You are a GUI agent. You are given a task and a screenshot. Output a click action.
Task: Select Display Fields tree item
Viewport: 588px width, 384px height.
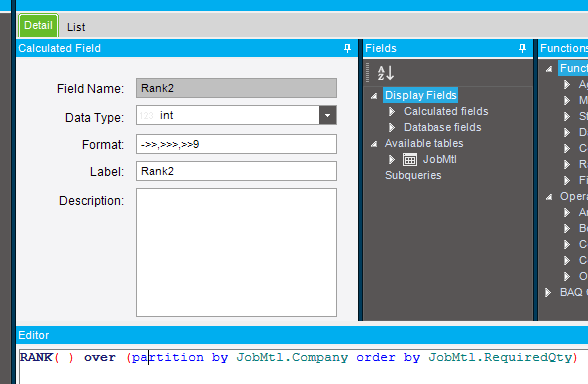pyautogui.click(x=420, y=95)
